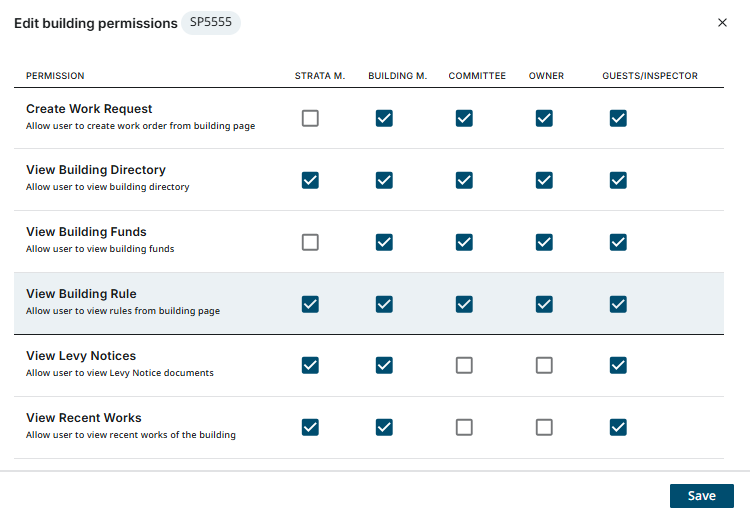Enable View Building Funds for Strata M.
Viewport: 750px width, 520px height.
point(310,242)
